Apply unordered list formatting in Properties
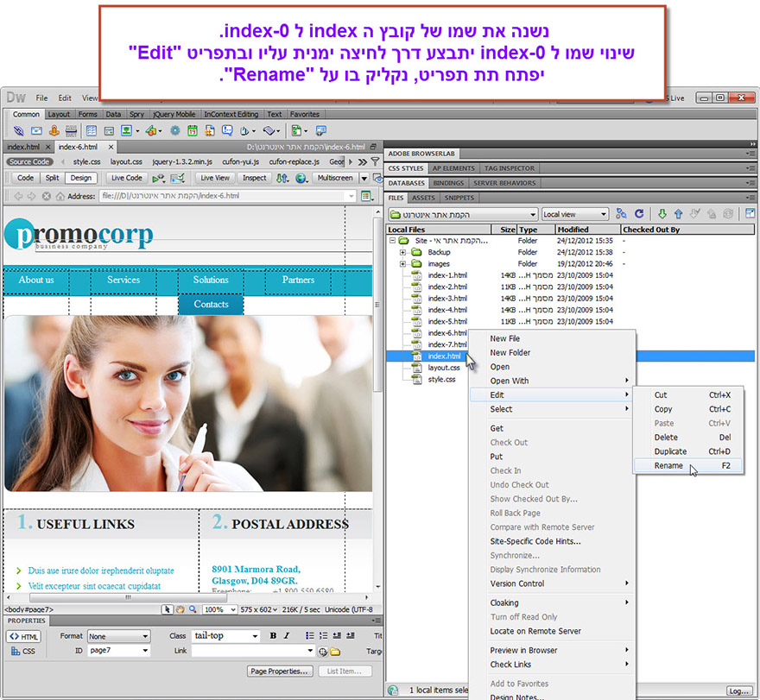The width and height of the screenshot is (760, 700). point(309,635)
